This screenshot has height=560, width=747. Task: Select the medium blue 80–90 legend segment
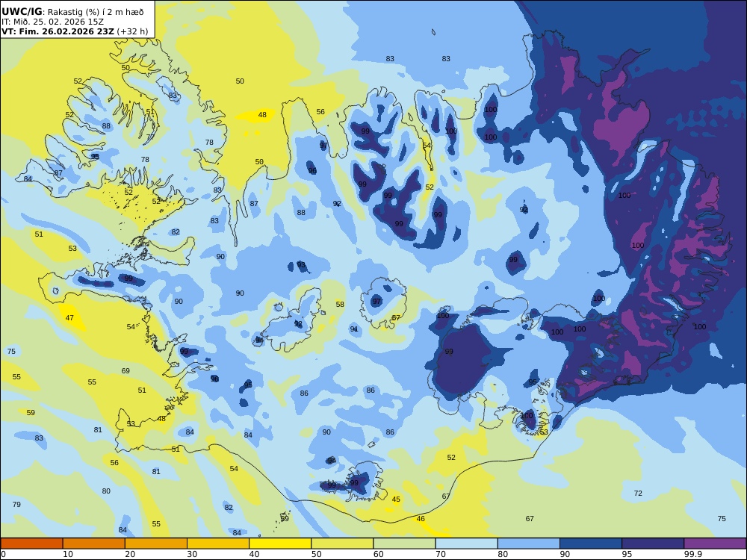[x=529, y=544]
